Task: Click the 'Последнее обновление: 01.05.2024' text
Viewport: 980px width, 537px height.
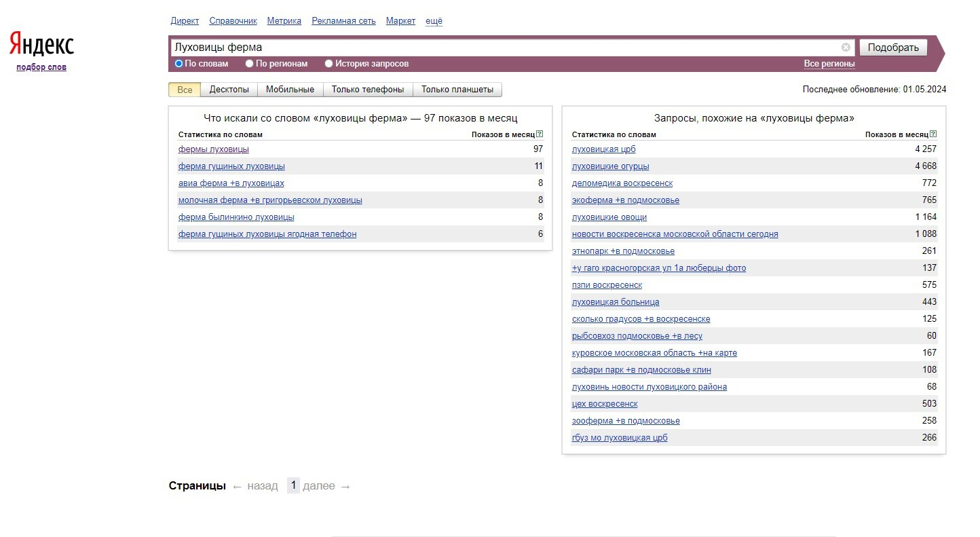Action: click(874, 90)
